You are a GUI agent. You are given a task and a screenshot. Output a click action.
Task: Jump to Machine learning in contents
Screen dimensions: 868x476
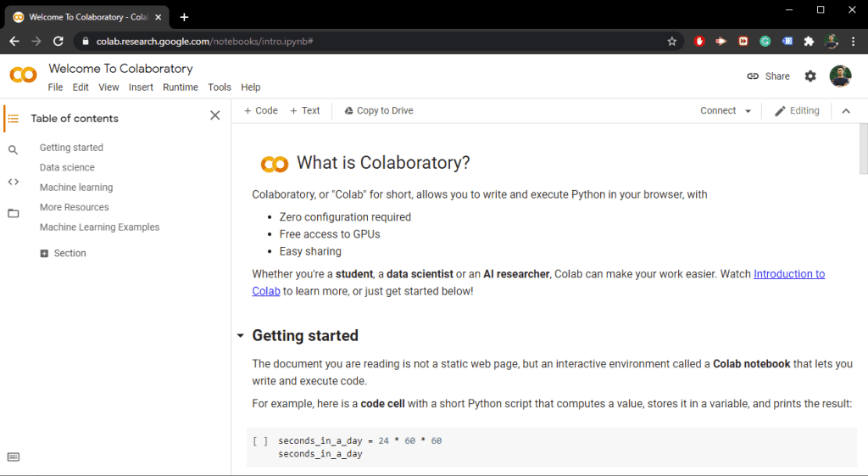pyautogui.click(x=76, y=188)
